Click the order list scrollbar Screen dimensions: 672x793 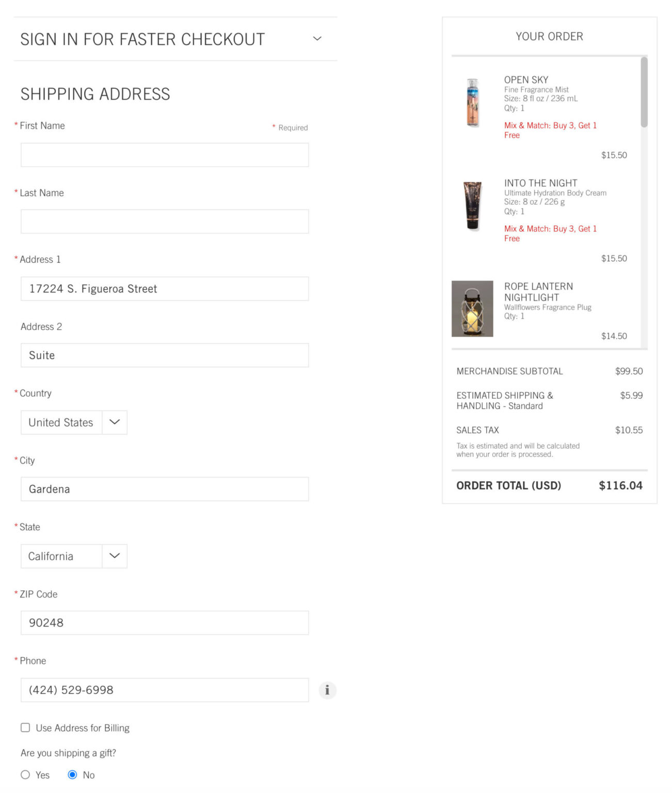(x=644, y=93)
